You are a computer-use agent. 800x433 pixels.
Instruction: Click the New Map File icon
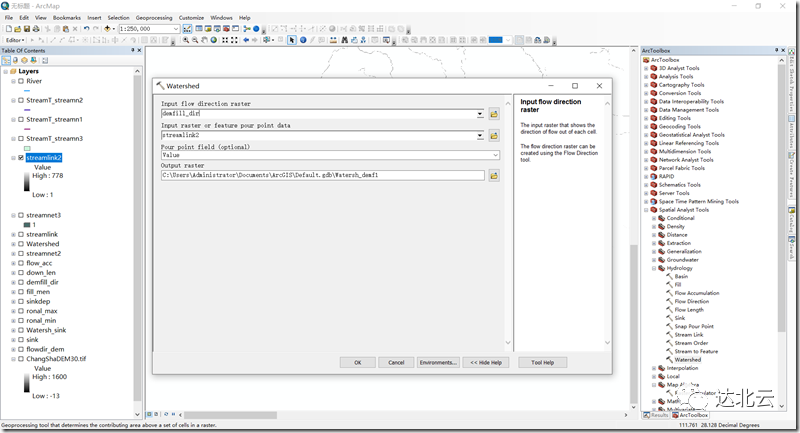(x=9, y=29)
